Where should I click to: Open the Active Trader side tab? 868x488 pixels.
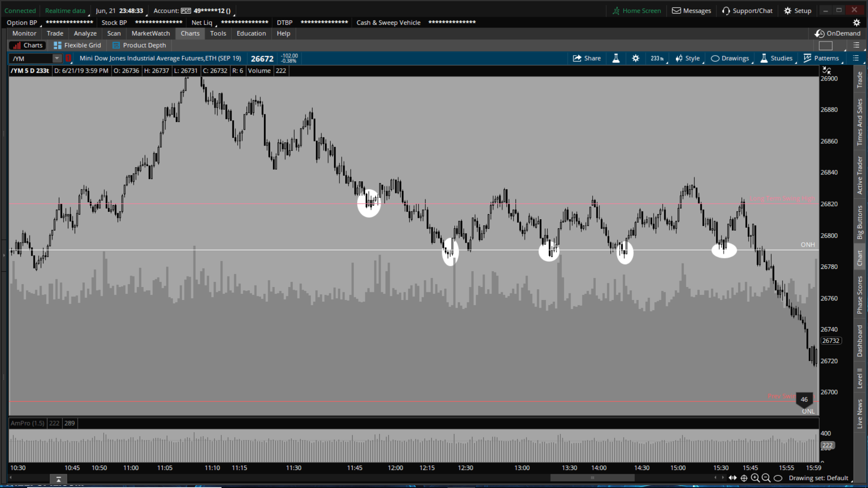point(859,175)
